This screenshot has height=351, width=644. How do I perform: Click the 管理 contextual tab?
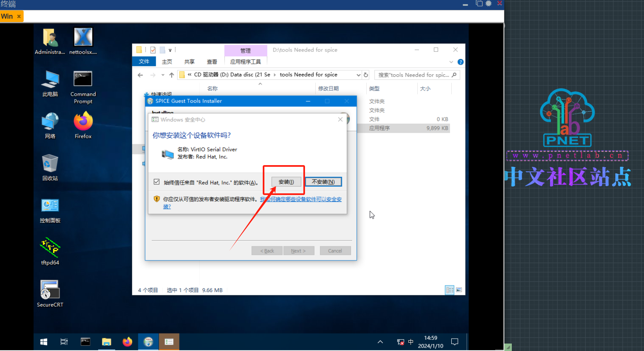(x=246, y=51)
